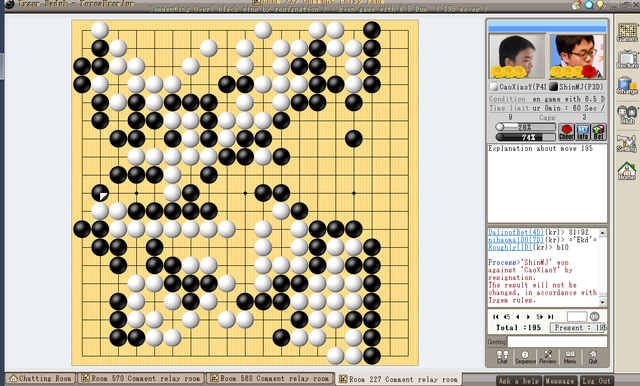Click CaoXiaoY player photo
Screen dimensions: 640x386
517,56
